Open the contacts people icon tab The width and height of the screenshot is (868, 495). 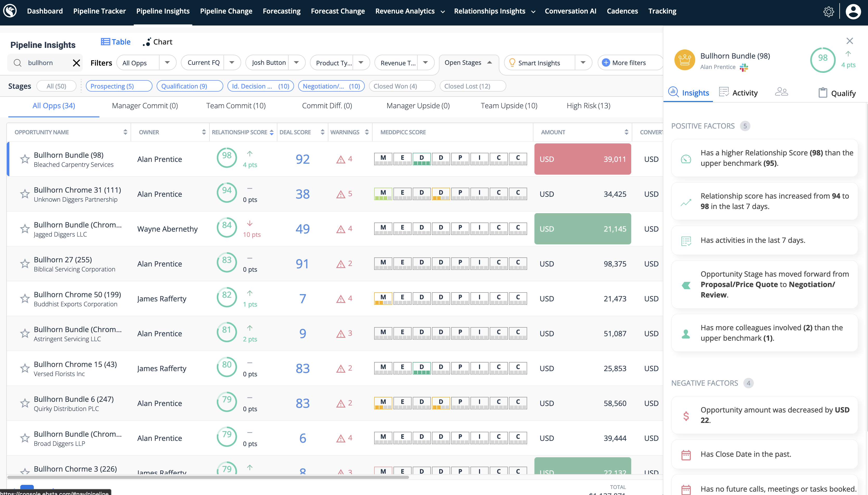(781, 92)
